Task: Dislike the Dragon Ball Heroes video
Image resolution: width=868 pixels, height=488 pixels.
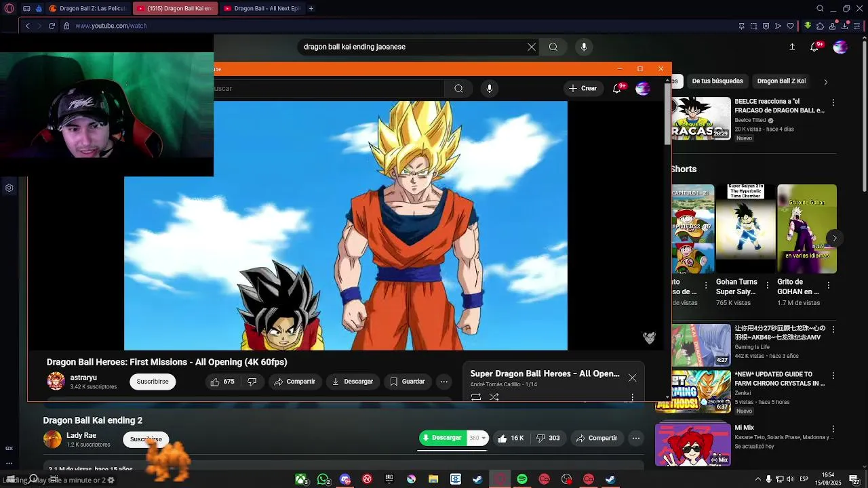Action: (252, 382)
